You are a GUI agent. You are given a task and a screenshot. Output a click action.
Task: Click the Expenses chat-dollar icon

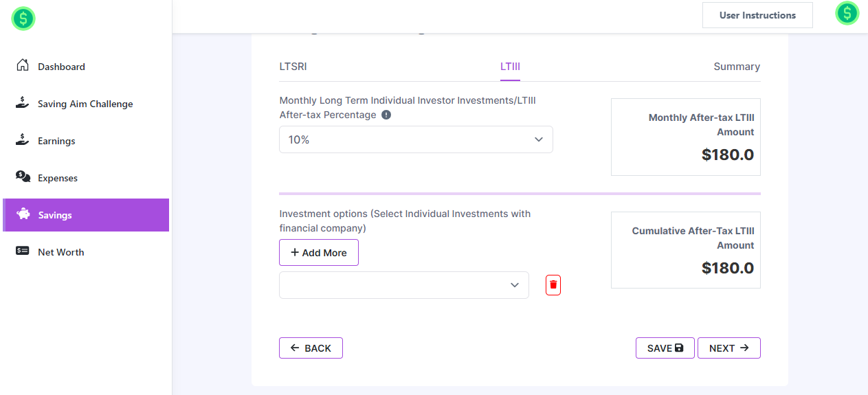click(23, 177)
